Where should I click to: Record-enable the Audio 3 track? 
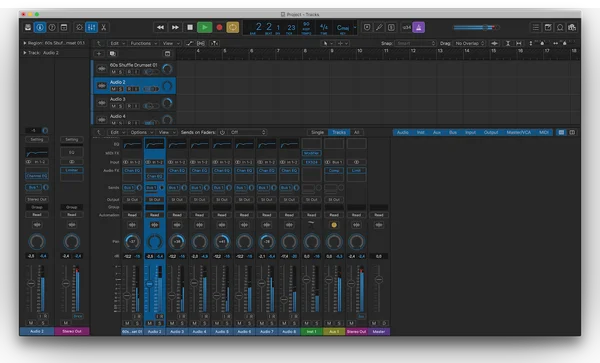129,106
